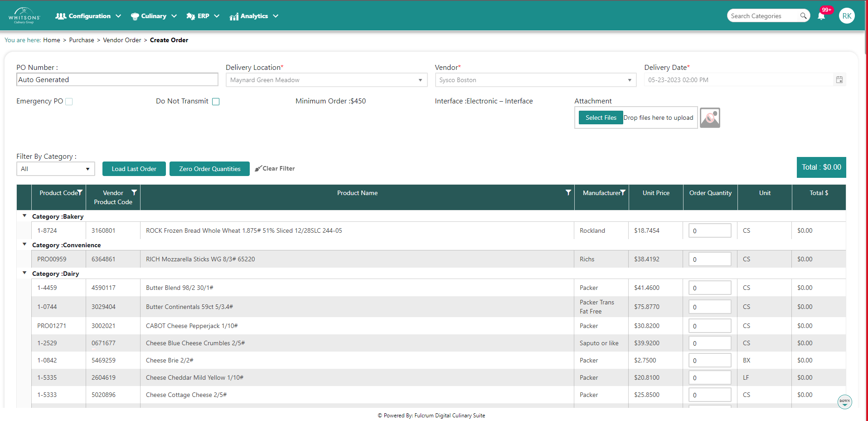Filter the Vendor Product Code column

(134, 193)
